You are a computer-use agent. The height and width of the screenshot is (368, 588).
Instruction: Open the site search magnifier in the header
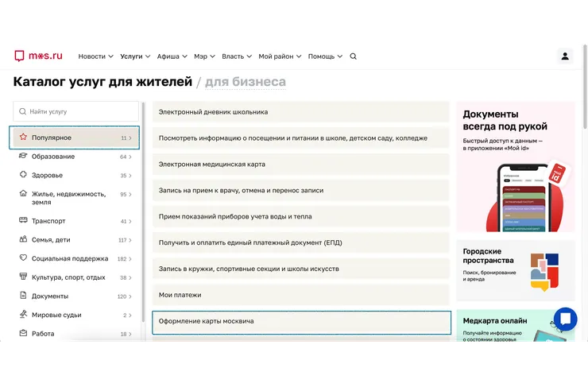pyautogui.click(x=354, y=56)
